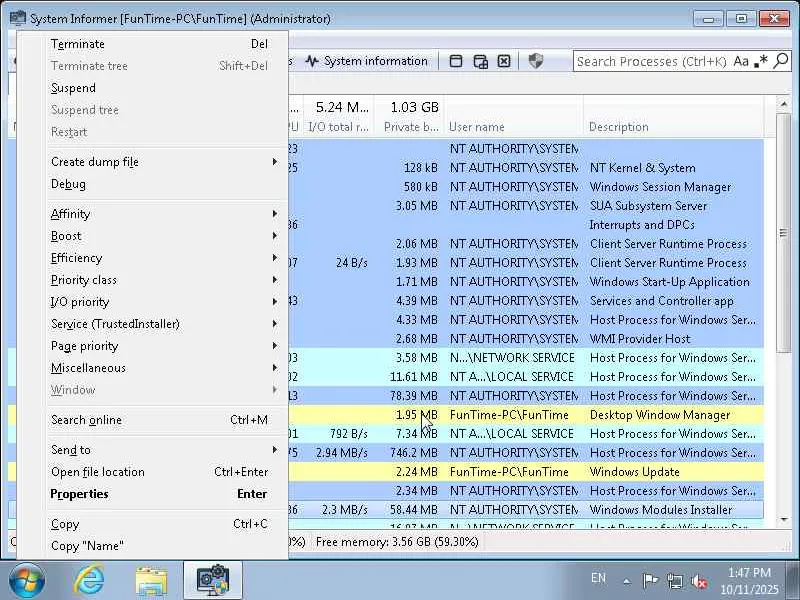
Task: Select the Interrupts and DPCs row
Action: click(526, 224)
